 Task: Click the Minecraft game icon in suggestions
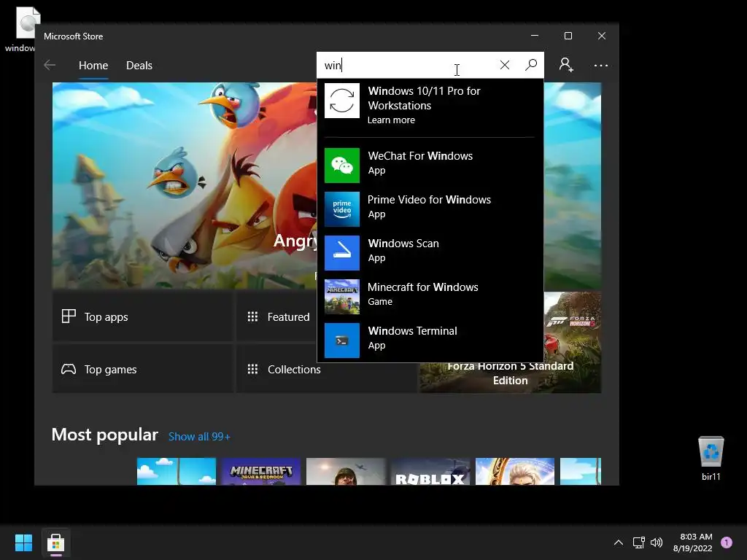click(x=342, y=297)
